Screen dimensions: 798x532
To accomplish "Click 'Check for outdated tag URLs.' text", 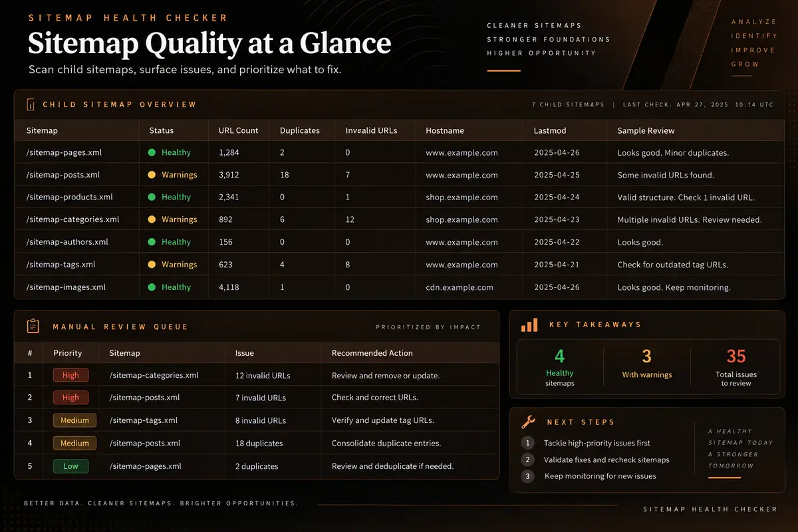I will [x=673, y=265].
